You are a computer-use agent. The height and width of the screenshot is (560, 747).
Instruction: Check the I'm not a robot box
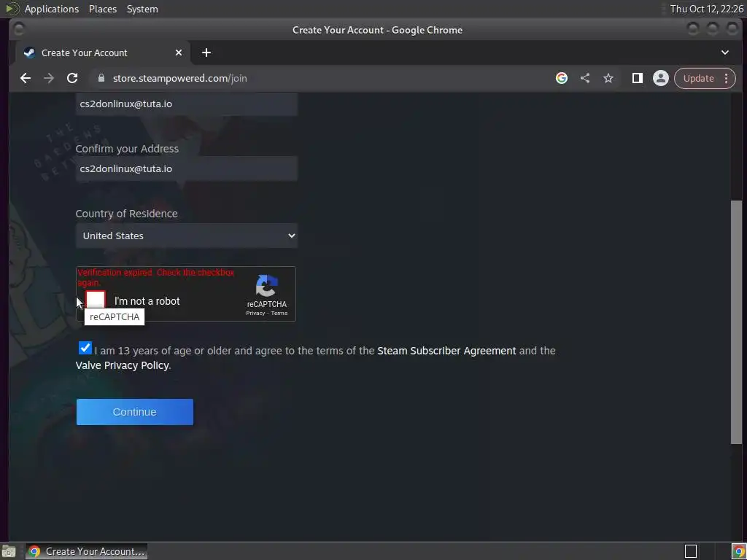[x=96, y=300]
